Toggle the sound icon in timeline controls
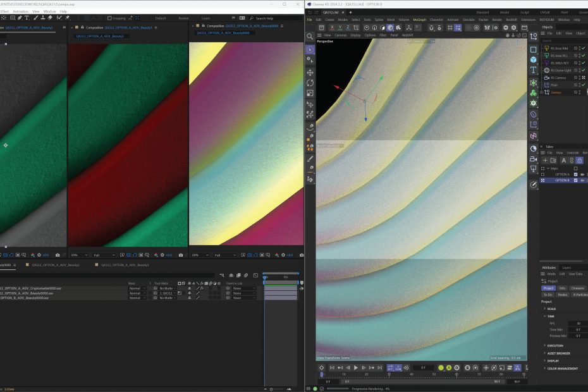The height and width of the screenshot is (392, 588). [406, 367]
